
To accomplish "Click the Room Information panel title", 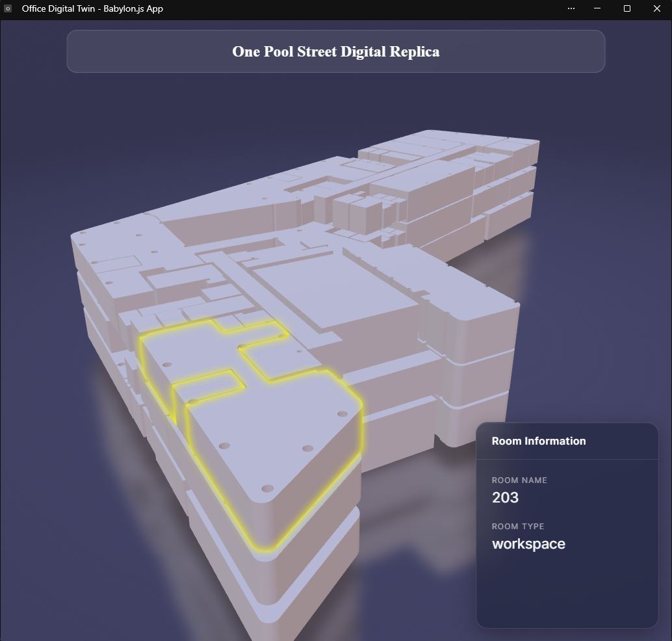I will pos(538,441).
